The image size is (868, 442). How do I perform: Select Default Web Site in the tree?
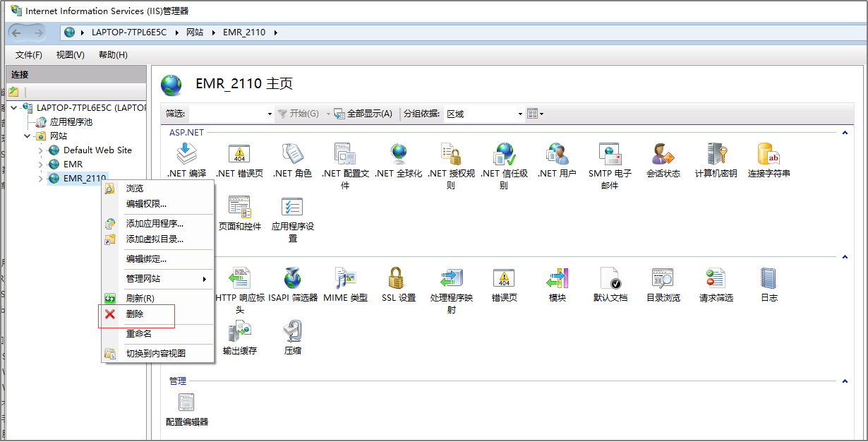click(x=97, y=150)
